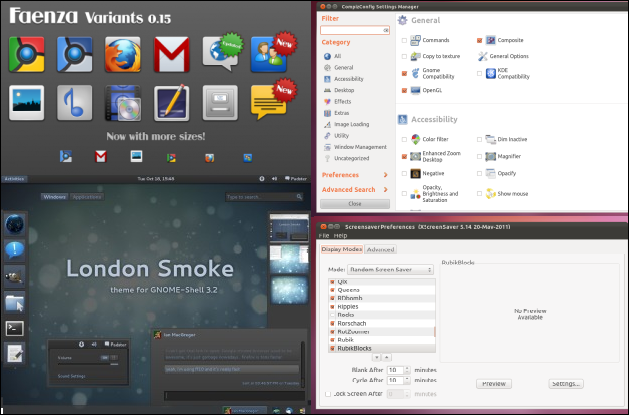629x415 pixels.
Task: Open the File menu in Screensaver Preferences
Action: pos(324,236)
